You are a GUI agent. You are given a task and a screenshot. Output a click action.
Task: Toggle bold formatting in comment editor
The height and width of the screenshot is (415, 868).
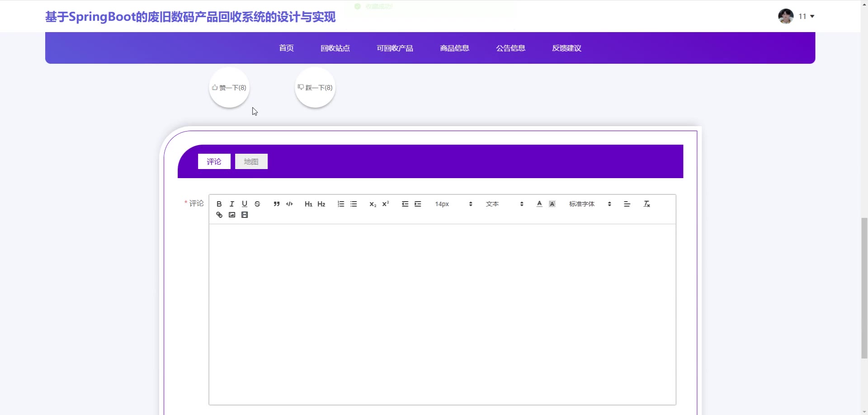[219, 204]
